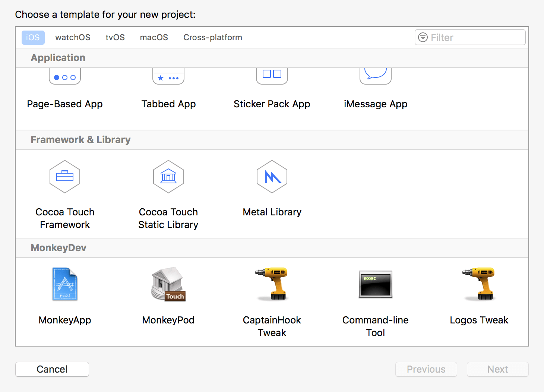
Task: Click the Next button
Action: point(498,369)
